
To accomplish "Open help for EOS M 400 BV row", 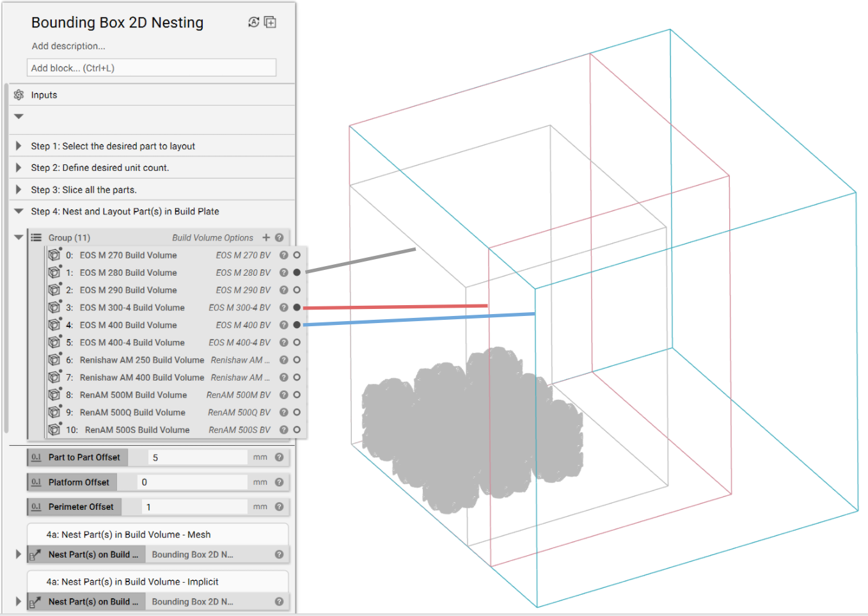I will tap(284, 325).
